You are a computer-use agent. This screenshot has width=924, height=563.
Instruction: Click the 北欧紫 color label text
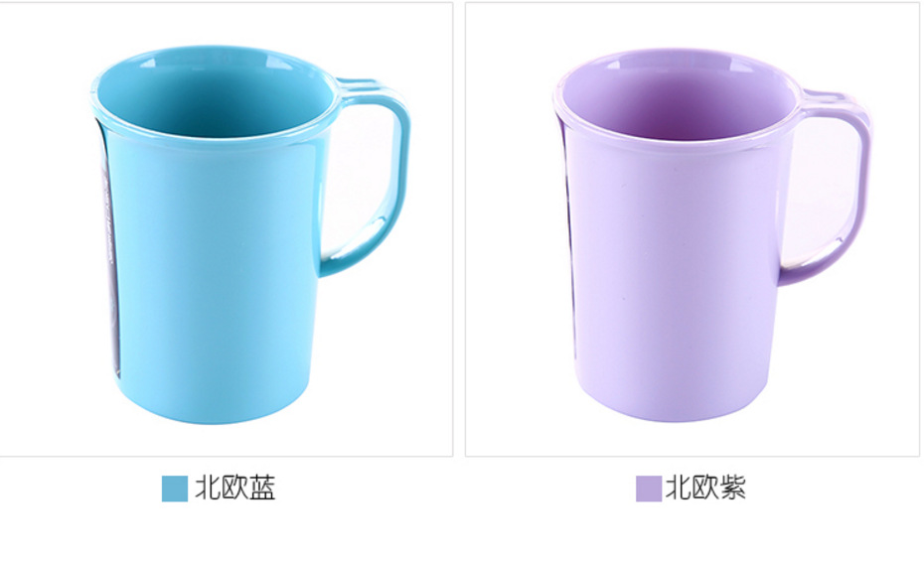pyautogui.click(x=705, y=489)
